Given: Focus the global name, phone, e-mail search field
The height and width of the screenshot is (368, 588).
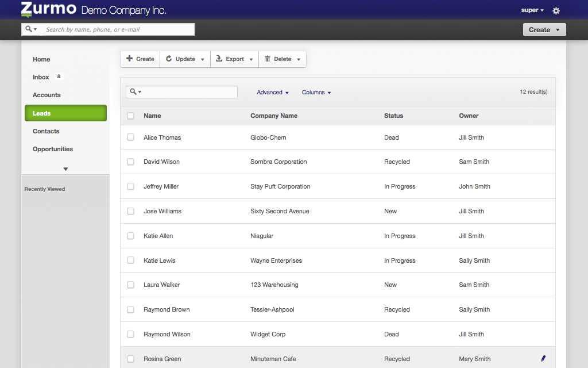Looking at the screenshot, I should pyautogui.click(x=118, y=29).
